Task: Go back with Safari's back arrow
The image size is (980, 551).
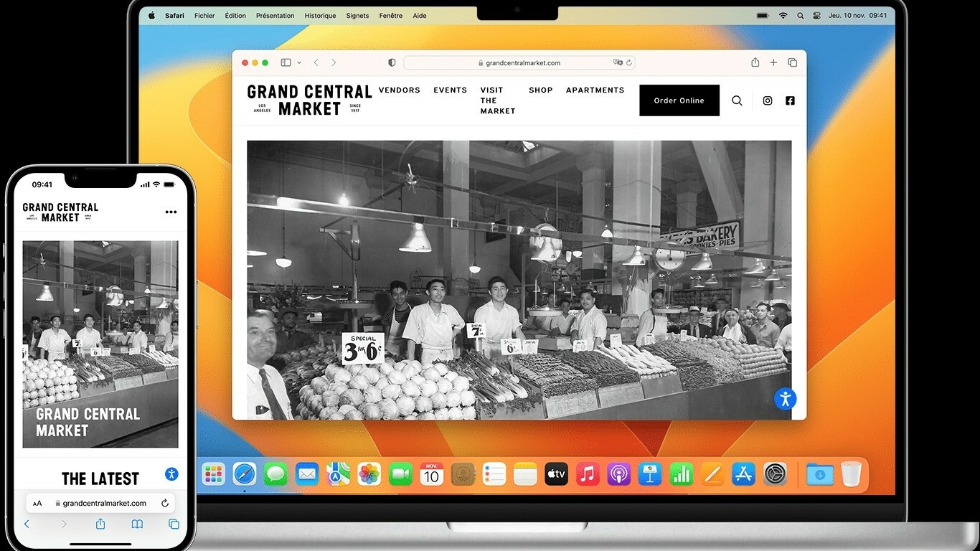Action: (316, 62)
